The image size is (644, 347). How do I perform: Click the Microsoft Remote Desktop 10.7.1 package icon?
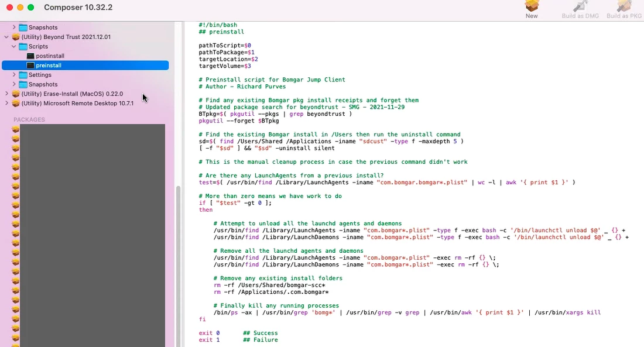click(x=16, y=103)
